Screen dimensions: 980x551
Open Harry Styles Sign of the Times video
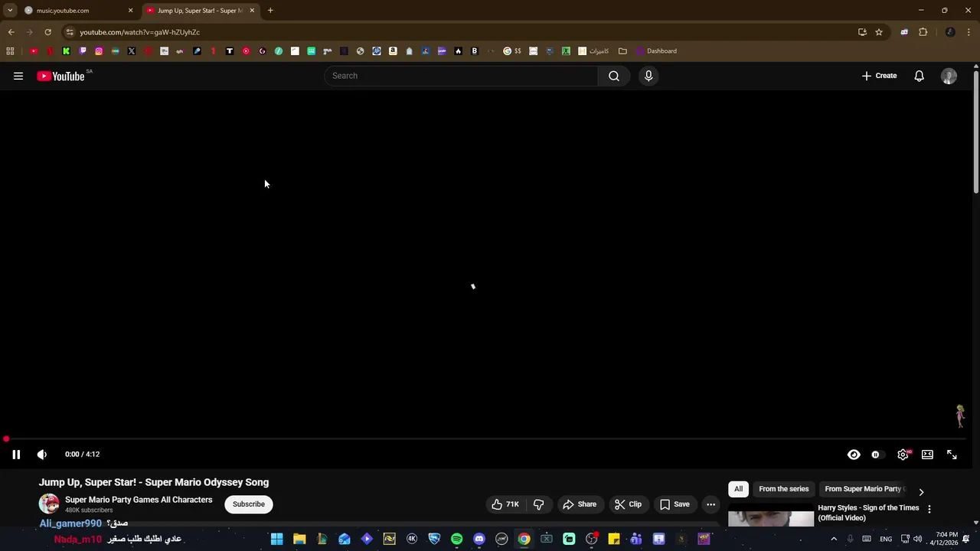(x=868, y=513)
